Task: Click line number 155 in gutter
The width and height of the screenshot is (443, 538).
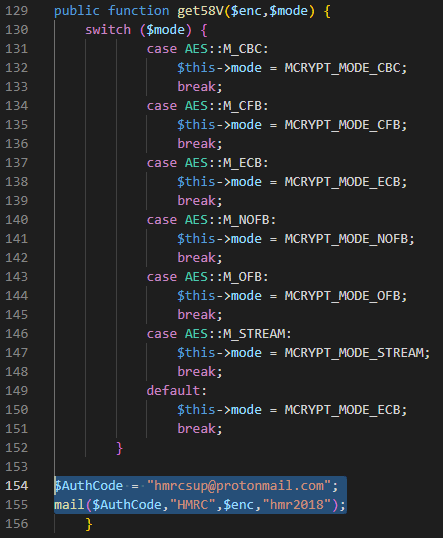Action: click(x=16, y=504)
